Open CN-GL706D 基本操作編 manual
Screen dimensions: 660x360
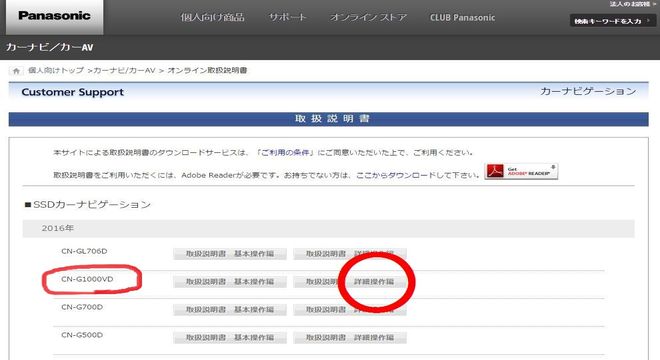click(x=230, y=254)
